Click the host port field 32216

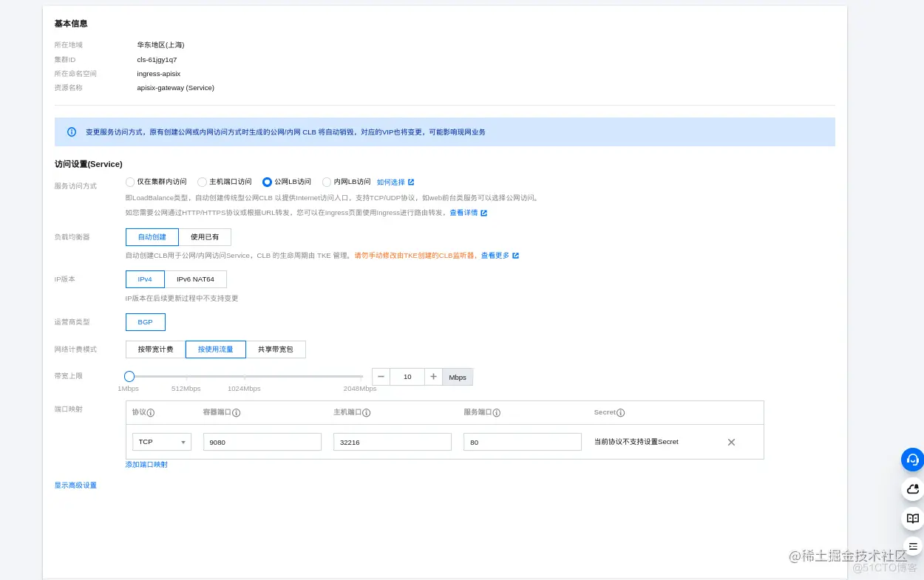point(393,442)
